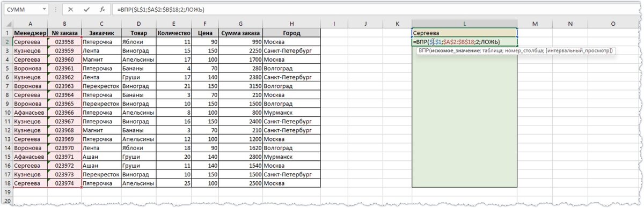Select column A header
Viewport: 644px width, 208px height.
[30, 24]
